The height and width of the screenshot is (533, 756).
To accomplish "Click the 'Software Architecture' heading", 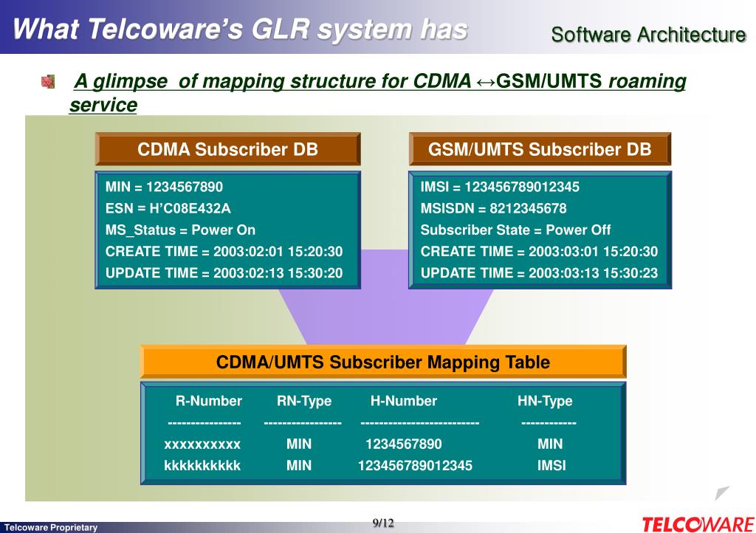I will 648,35.
